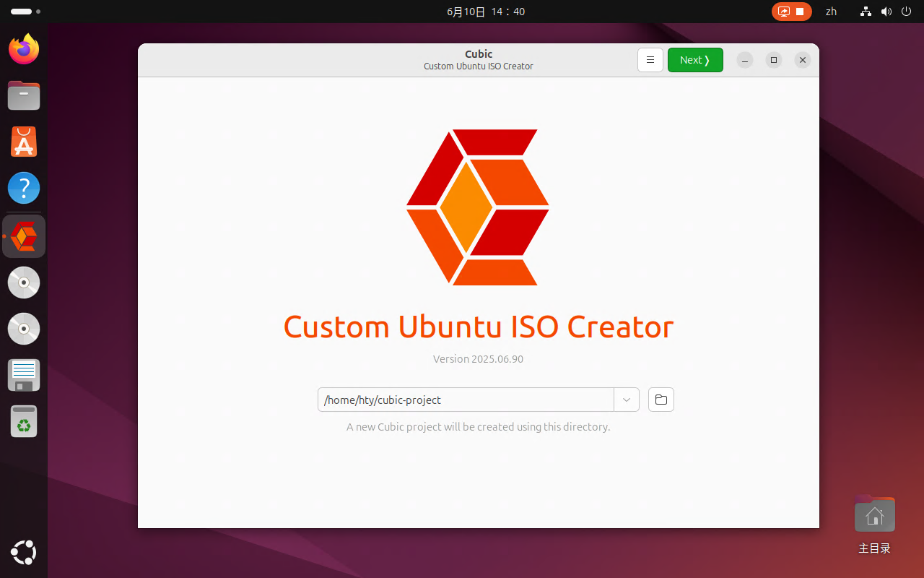Maximize the Cubic window
Viewport: 924px width, 578px height.
[774, 60]
